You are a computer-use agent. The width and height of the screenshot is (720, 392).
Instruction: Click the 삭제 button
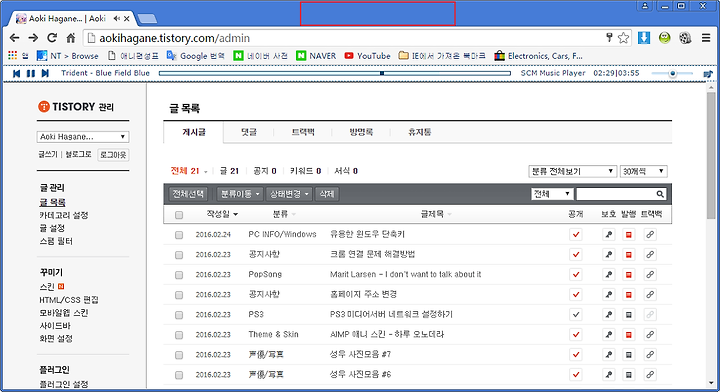(x=327, y=194)
